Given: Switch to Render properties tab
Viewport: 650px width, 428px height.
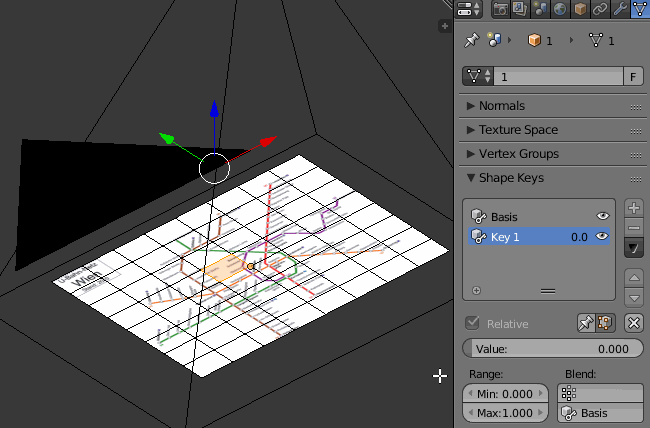Looking at the screenshot, I should click(x=500, y=9).
